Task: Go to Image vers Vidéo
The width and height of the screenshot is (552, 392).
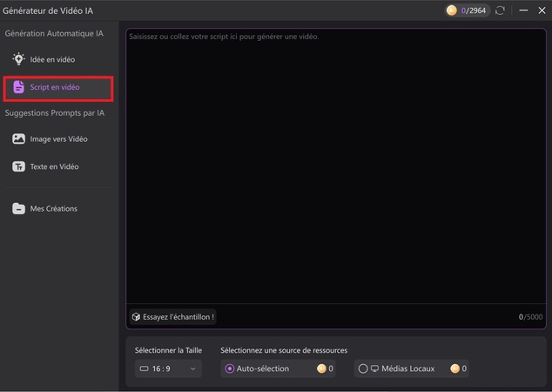Action: [58, 139]
